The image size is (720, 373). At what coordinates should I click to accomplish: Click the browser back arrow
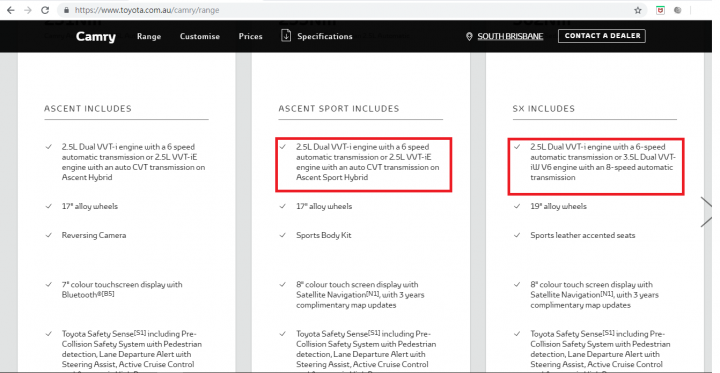(11, 10)
